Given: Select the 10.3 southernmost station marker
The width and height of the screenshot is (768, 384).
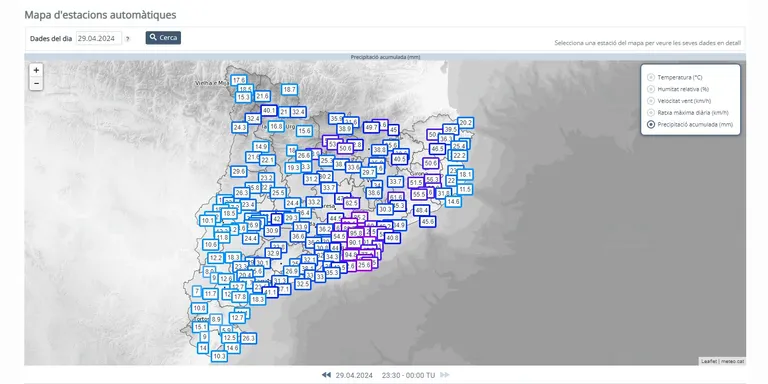Looking at the screenshot, I should [219, 357].
